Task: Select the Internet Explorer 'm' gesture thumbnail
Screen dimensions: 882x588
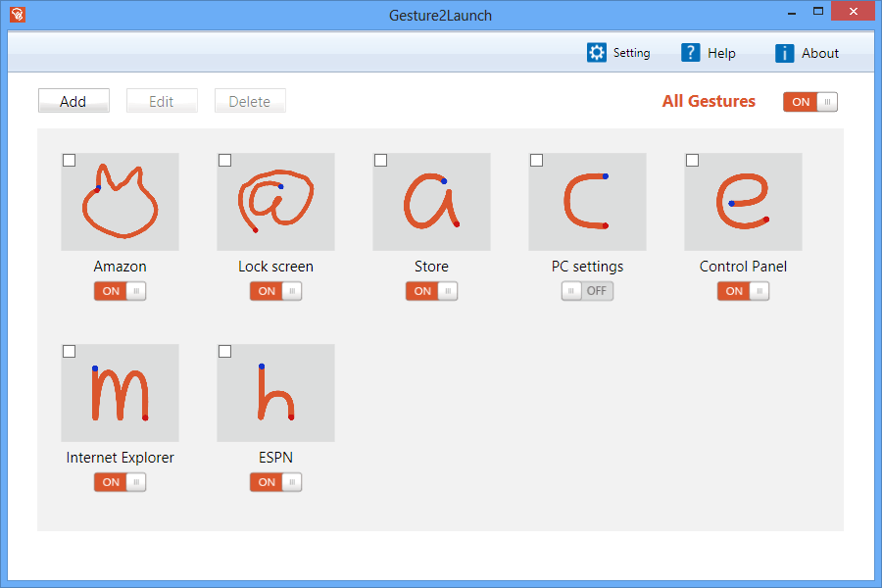Action: pos(120,393)
